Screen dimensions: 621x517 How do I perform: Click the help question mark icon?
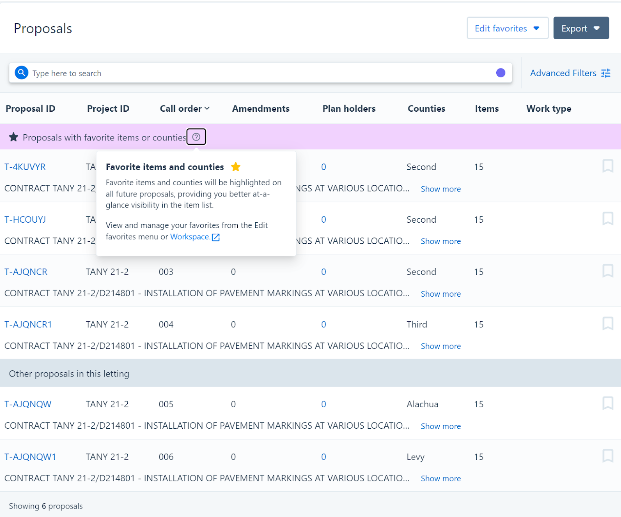tap(197, 137)
